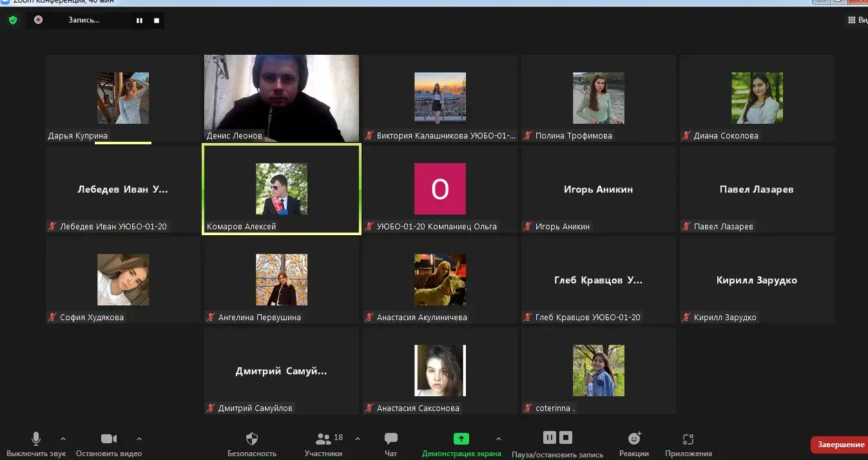This screenshot has height=460, width=868.
Task: Click muted mic icon beside Диана Соколова
Action: click(x=687, y=136)
